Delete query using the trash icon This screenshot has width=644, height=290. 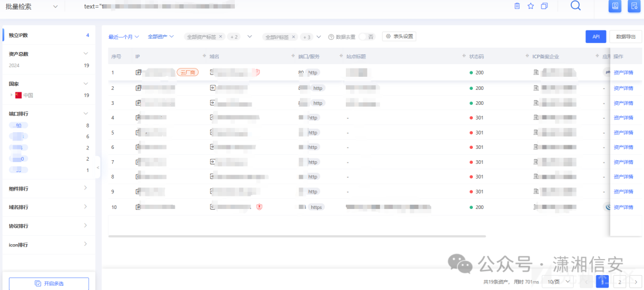pyautogui.click(x=517, y=6)
